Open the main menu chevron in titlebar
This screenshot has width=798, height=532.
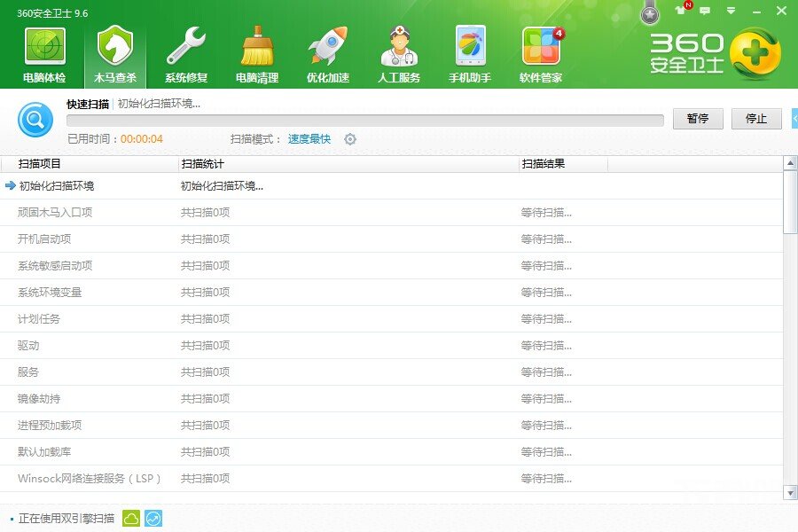point(731,11)
